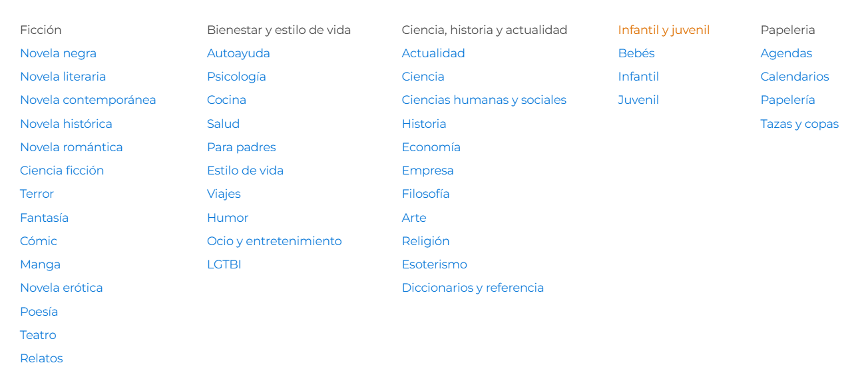868x387 pixels.
Task: Open the LGTBI category
Action: (x=224, y=264)
